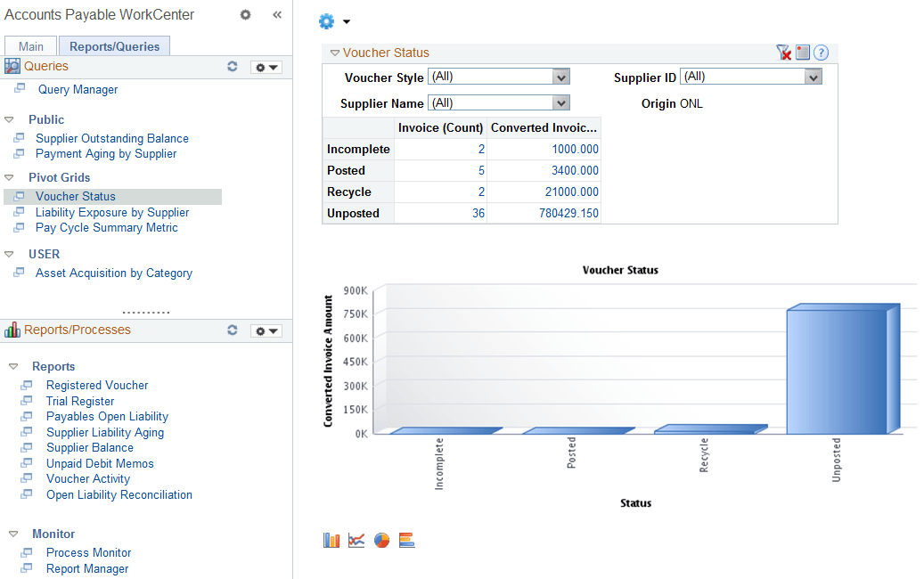Select the vertical bar chart type icon
This screenshot has height=579, width=924.
coord(331,540)
